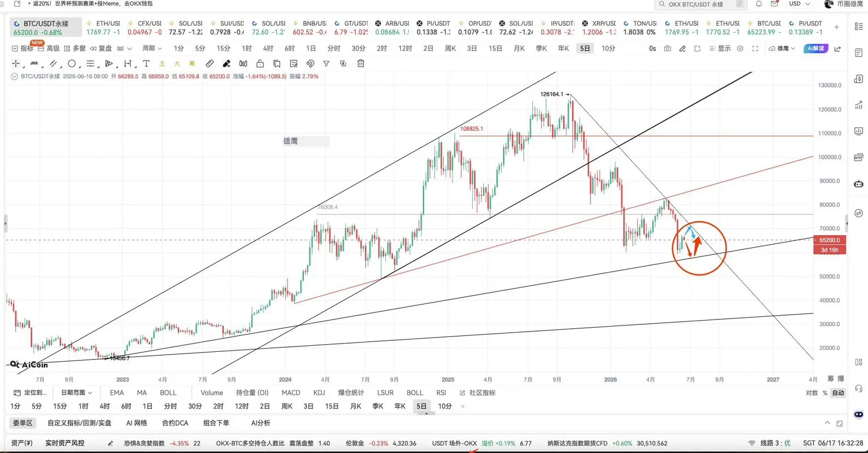Open the AI 网格 tab

point(137,423)
